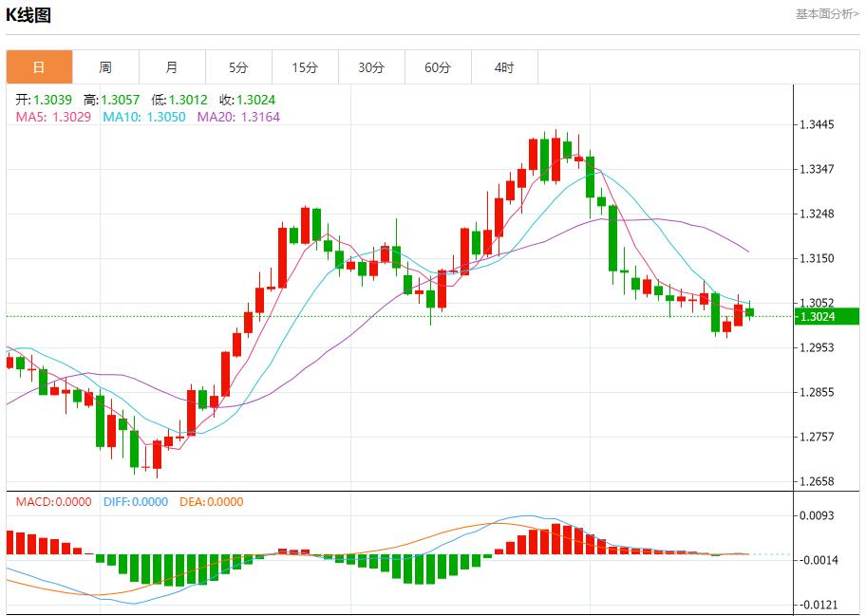The width and height of the screenshot is (866, 616).
Task: Click the MACD value label
Action: click(x=53, y=502)
